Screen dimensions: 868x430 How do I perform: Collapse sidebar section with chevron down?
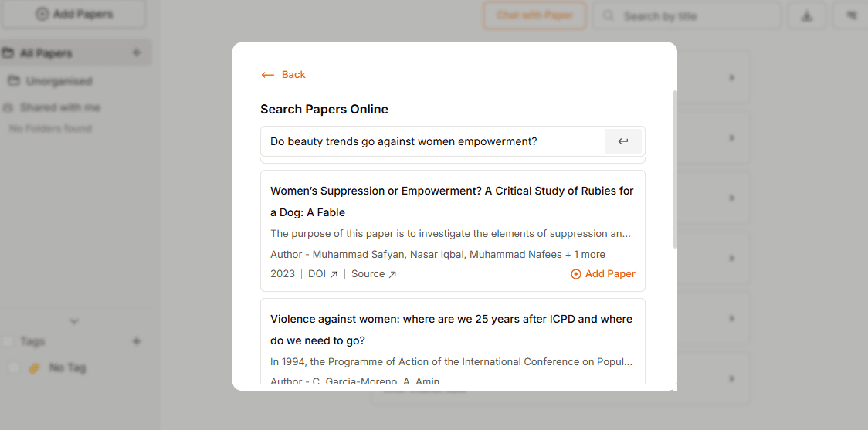[x=74, y=321]
